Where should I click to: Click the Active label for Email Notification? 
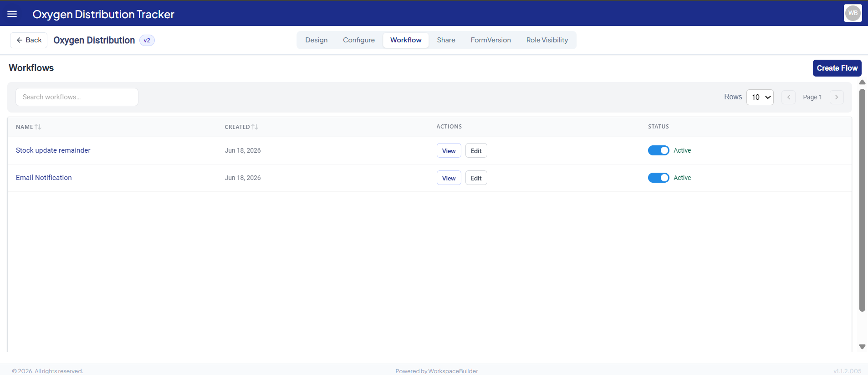(x=682, y=178)
